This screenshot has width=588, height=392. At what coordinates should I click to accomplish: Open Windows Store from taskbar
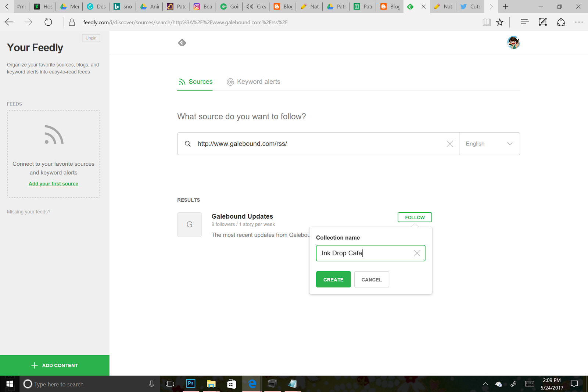[x=232, y=384]
